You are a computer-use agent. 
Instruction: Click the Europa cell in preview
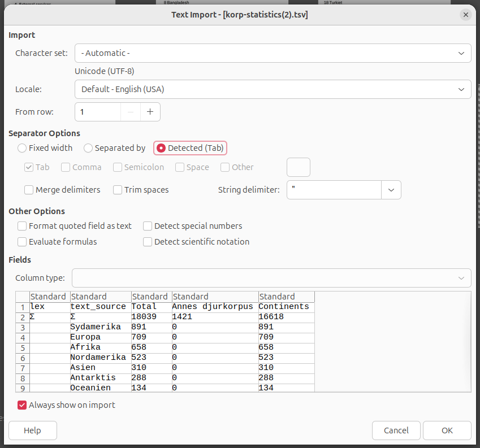[x=101, y=337]
